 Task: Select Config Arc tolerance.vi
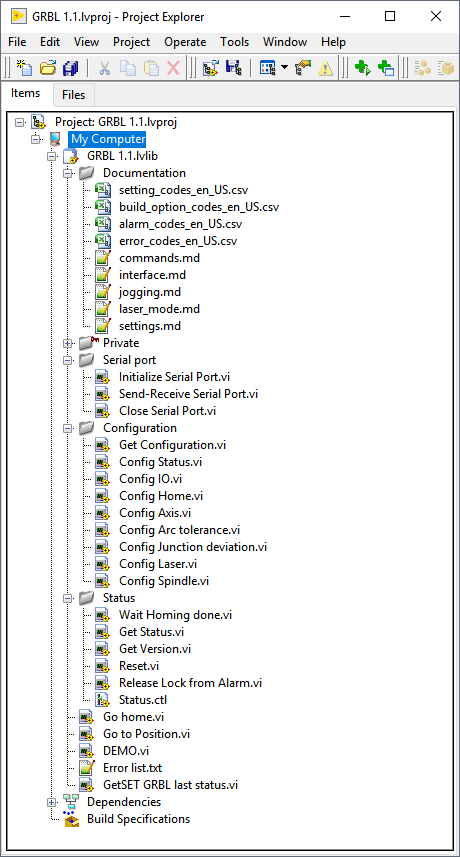pos(179,530)
